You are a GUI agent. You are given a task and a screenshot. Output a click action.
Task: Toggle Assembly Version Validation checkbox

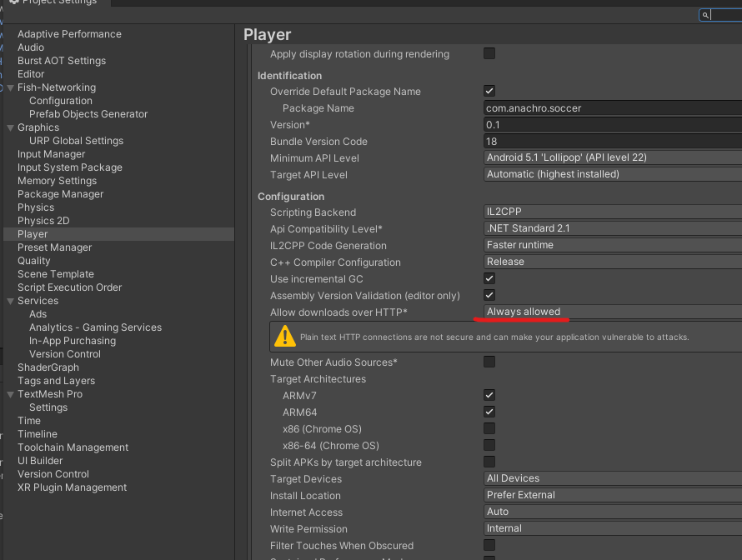489,295
